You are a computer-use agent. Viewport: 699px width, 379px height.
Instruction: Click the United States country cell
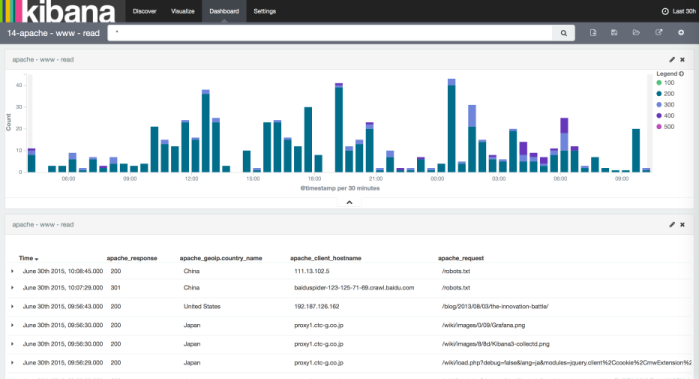click(x=202, y=306)
